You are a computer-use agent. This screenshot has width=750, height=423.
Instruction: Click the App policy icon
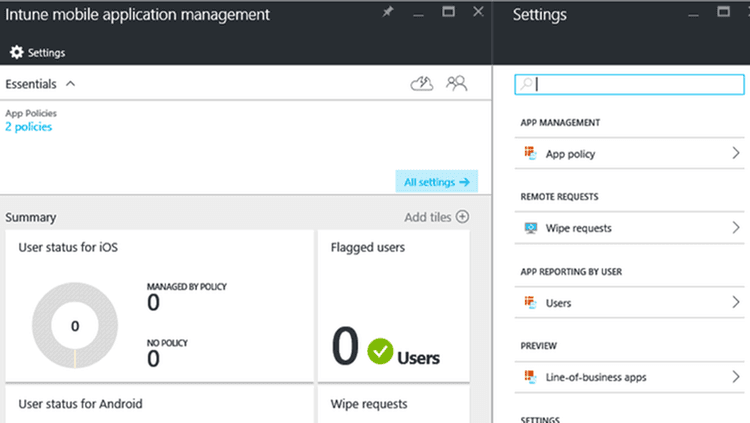click(531, 154)
